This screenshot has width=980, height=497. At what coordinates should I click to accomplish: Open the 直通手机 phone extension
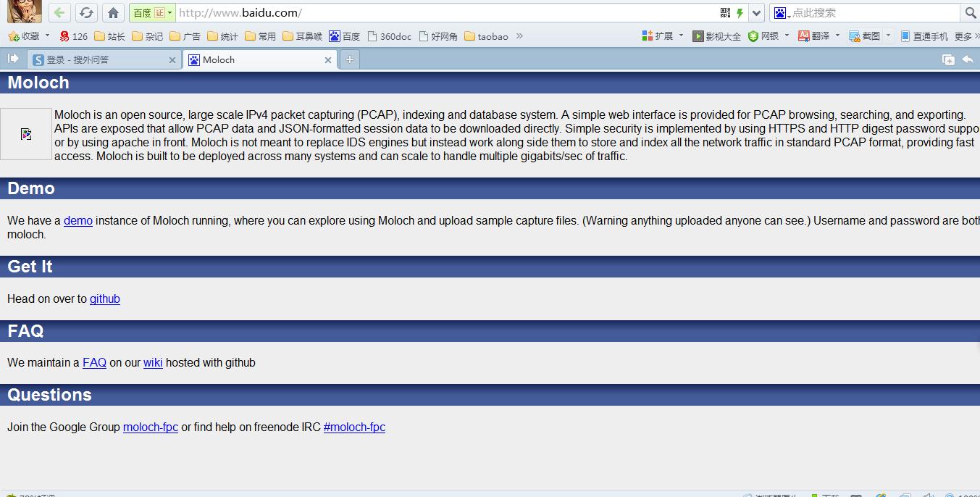click(924, 36)
